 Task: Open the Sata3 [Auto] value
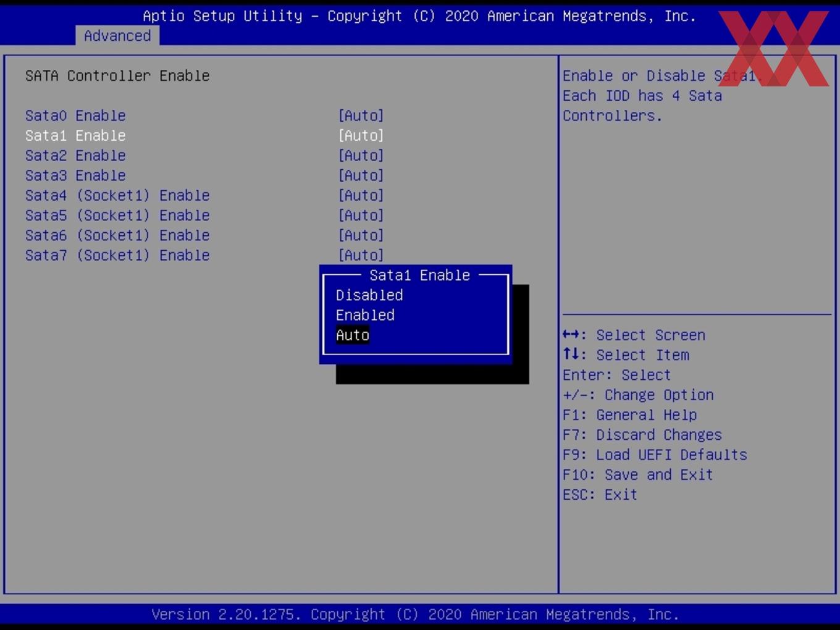pos(361,175)
